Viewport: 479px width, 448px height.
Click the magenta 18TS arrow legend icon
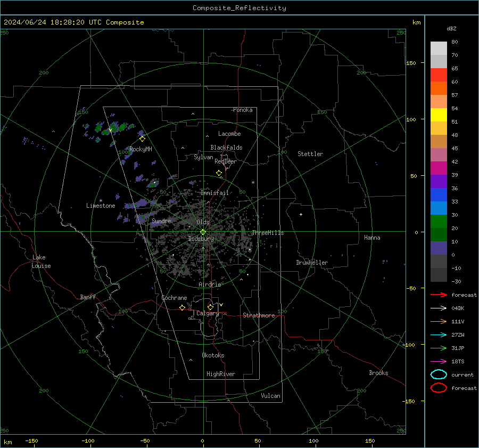click(439, 361)
